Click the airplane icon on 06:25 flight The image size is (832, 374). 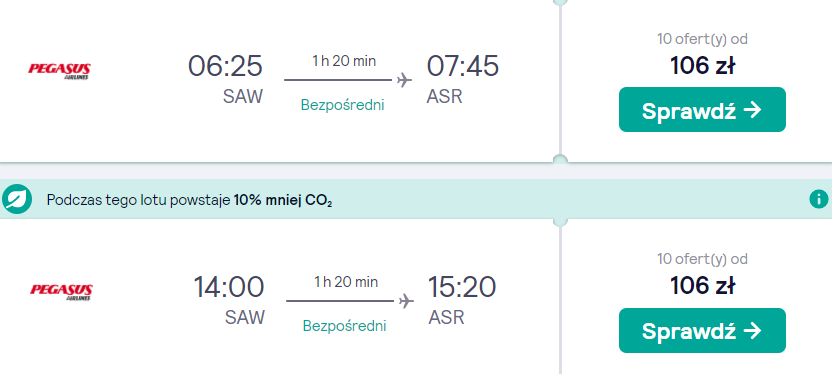[404, 80]
